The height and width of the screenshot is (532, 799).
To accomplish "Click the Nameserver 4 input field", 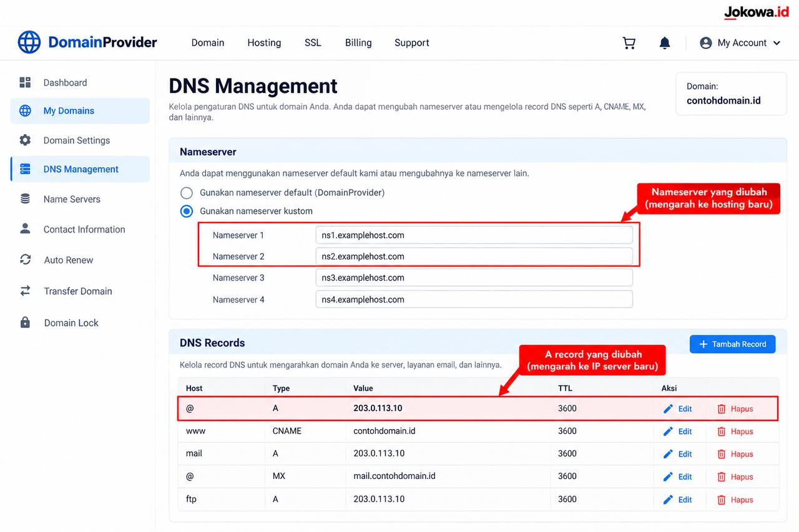I will tap(474, 299).
